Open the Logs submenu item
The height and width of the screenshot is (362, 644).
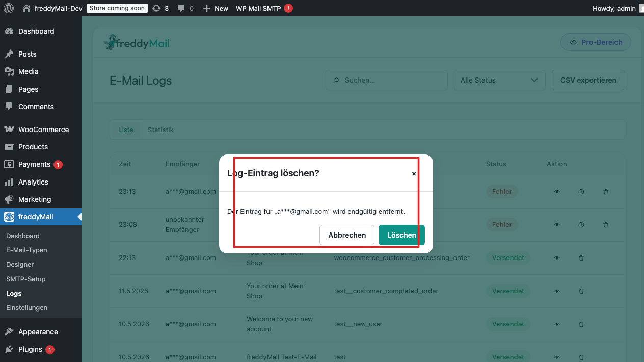(14, 294)
